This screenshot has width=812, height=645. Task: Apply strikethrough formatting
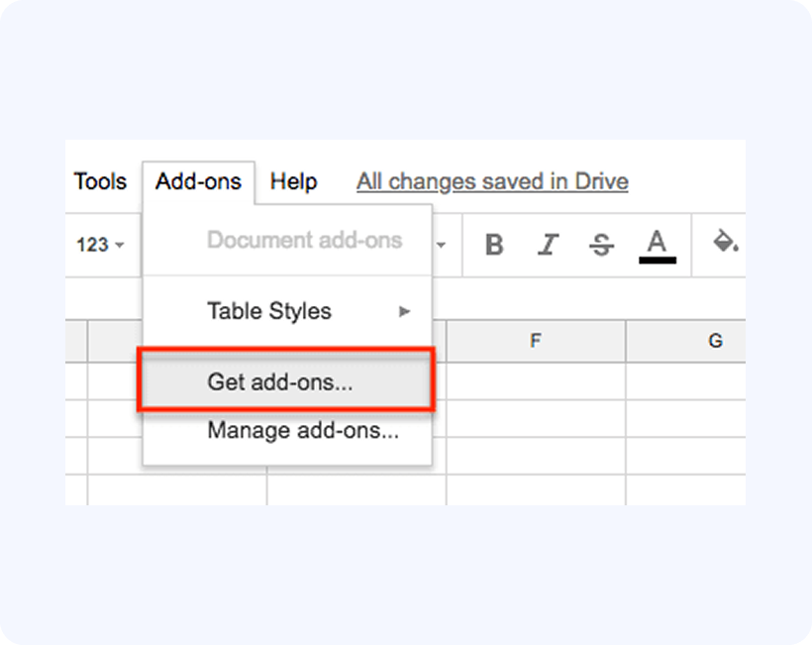601,245
